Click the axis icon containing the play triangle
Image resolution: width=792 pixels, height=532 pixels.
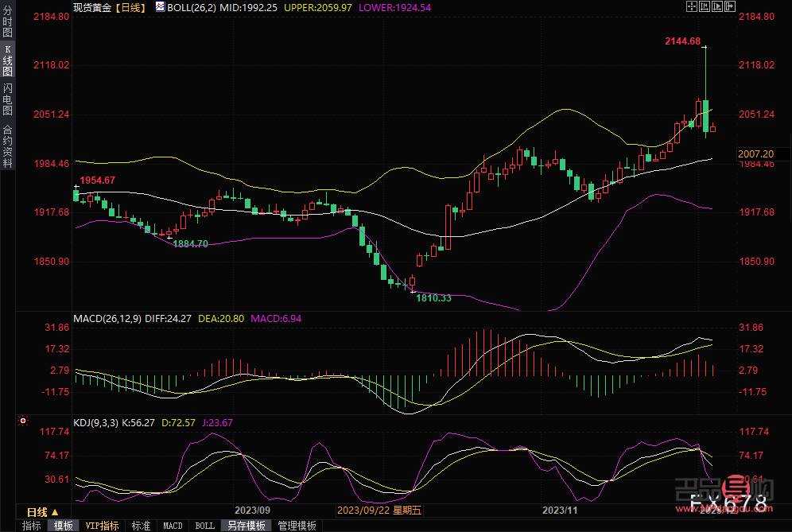pos(716,6)
